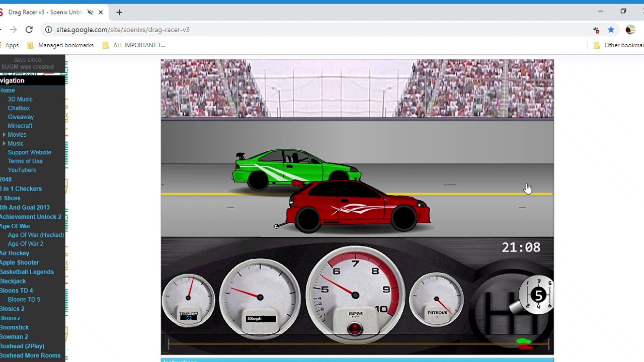Minimize the Chrome window

[x=600, y=11]
